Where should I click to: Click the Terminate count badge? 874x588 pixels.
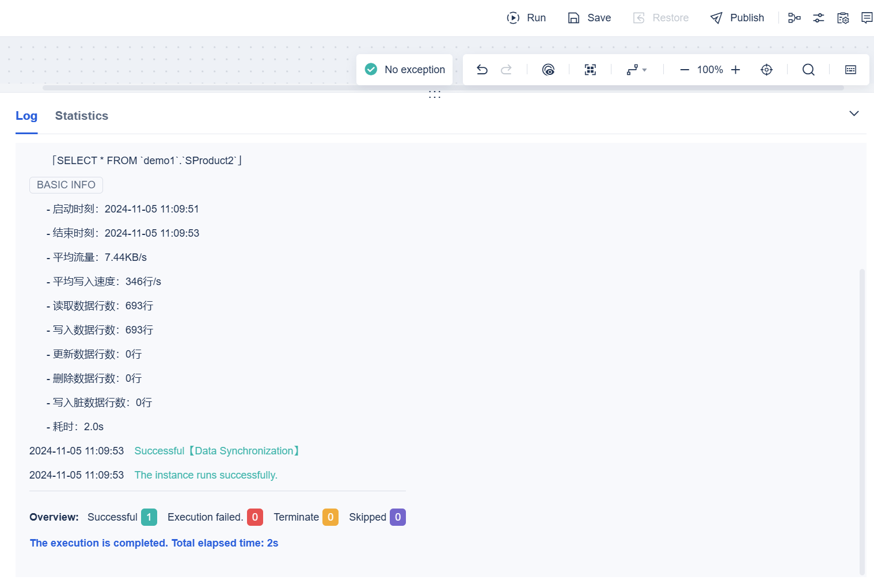330,517
